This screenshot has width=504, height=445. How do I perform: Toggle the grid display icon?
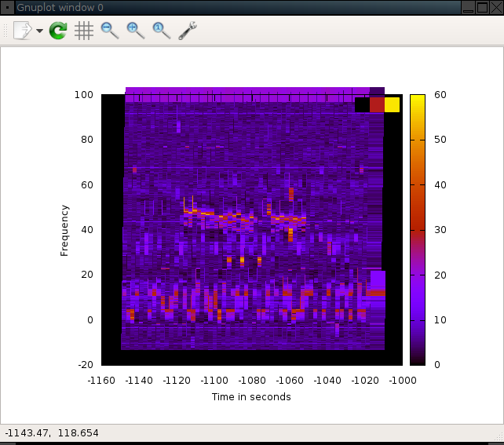(84, 31)
